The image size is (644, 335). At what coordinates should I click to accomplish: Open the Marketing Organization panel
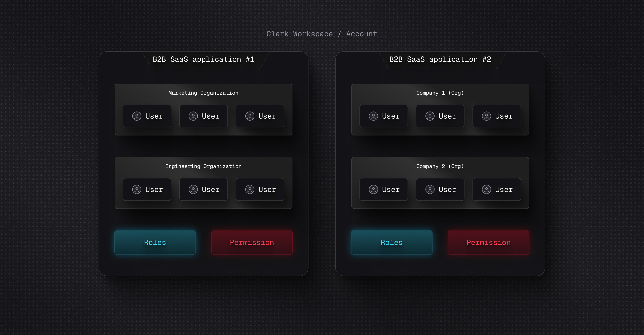[x=203, y=93]
